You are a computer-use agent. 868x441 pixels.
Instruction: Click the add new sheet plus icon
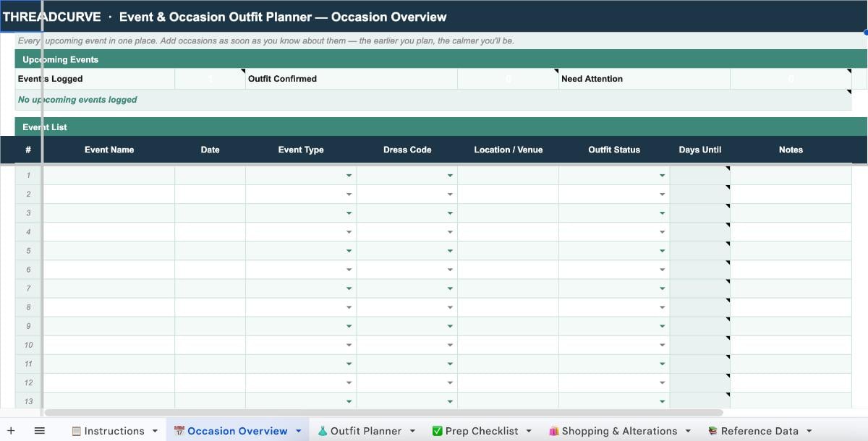(x=10, y=429)
